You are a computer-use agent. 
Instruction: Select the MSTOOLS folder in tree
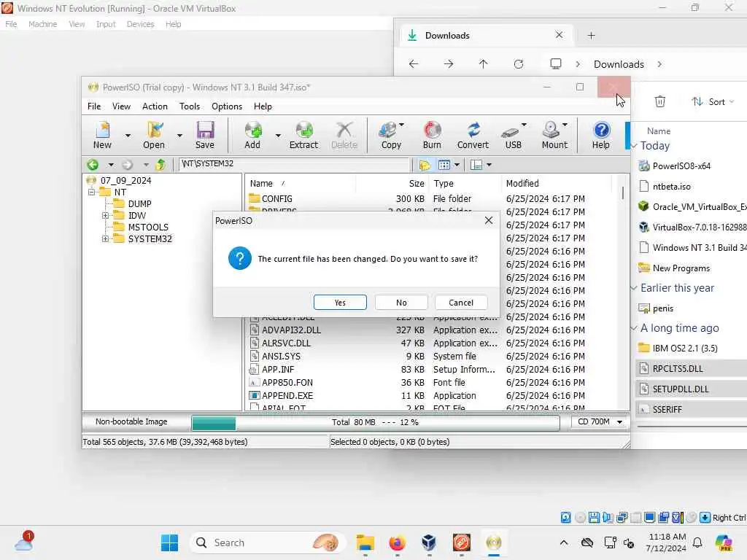pyautogui.click(x=148, y=227)
